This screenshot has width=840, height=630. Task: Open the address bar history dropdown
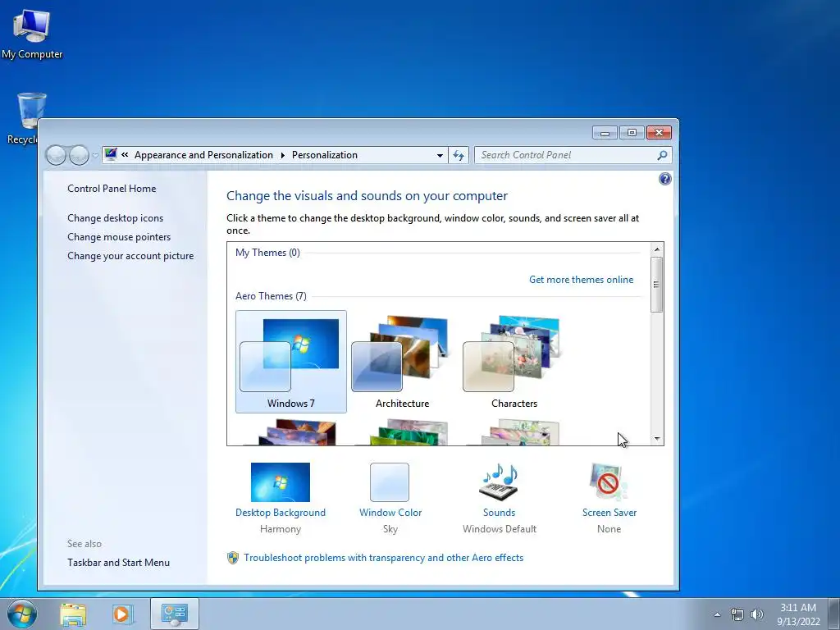[x=440, y=155]
